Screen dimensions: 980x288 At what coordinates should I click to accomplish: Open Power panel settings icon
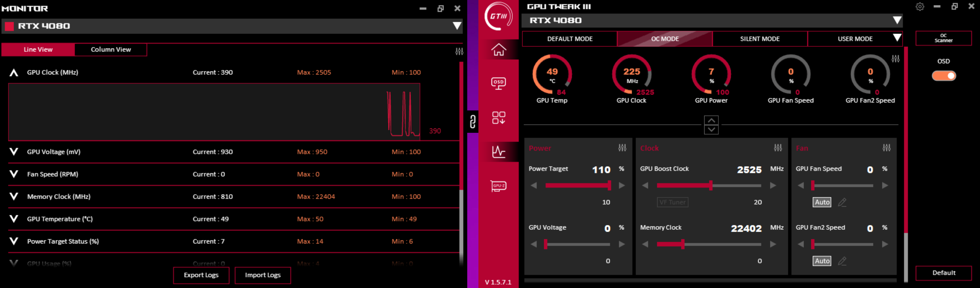622,148
